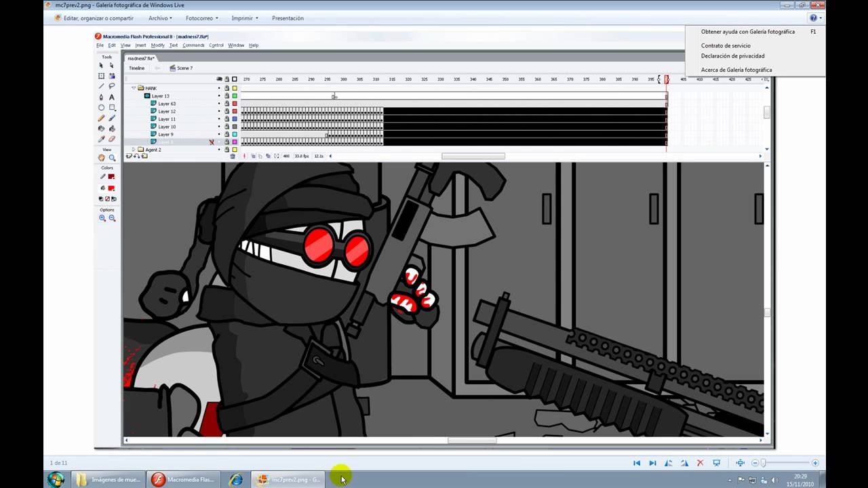The width and height of the screenshot is (868, 488).
Task: Select the Brush tool
Action: (112, 118)
